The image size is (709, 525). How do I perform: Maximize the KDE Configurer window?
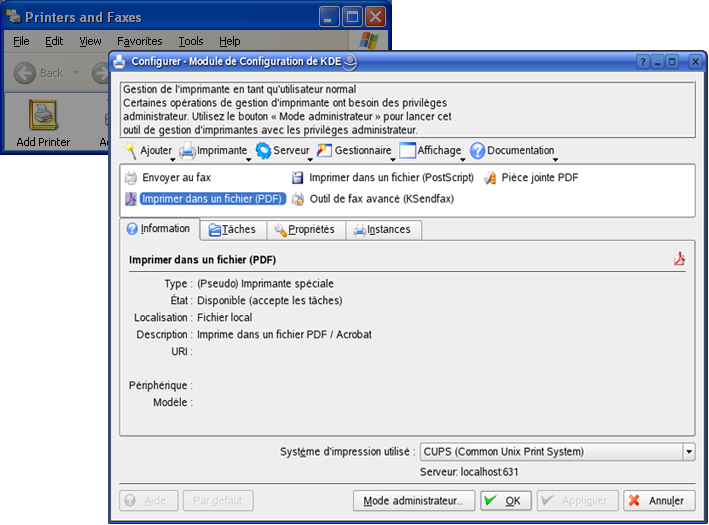[x=672, y=61]
